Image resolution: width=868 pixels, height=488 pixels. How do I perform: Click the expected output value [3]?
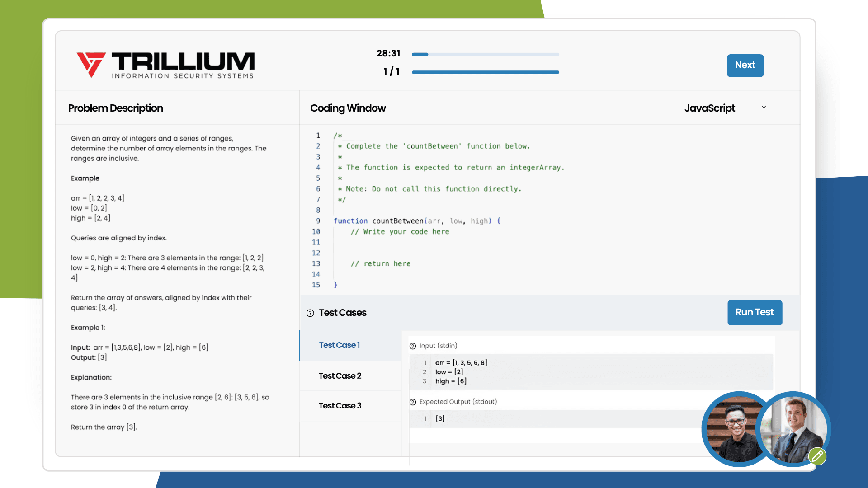pyautogui.click(x=439, y=418)
